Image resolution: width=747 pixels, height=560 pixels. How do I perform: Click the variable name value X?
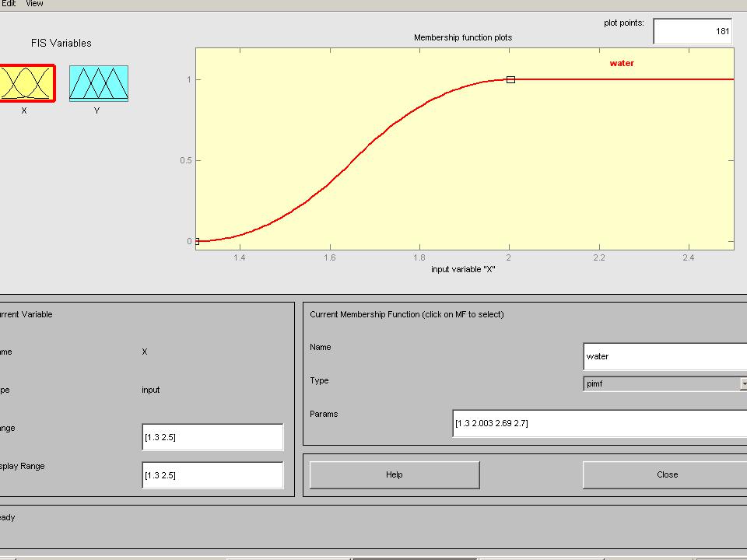[145, 352]
